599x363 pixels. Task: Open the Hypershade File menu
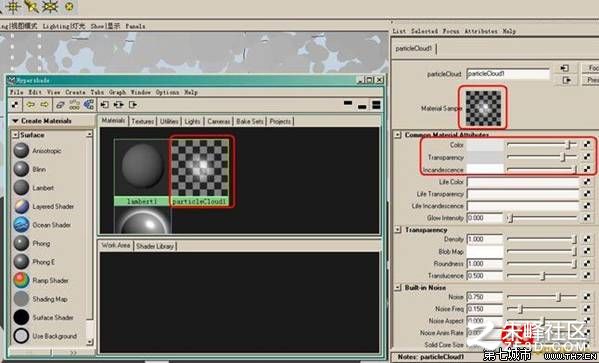point(16,92)
